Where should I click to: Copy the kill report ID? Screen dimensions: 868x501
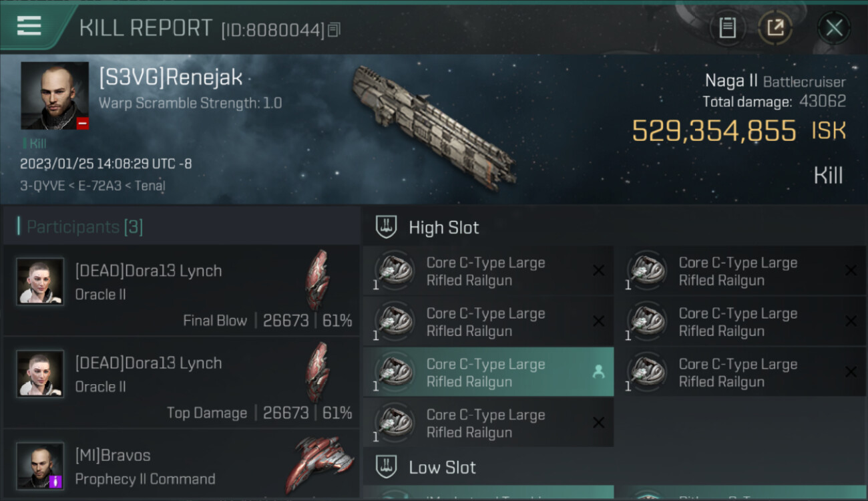click(x=335, y=29)
